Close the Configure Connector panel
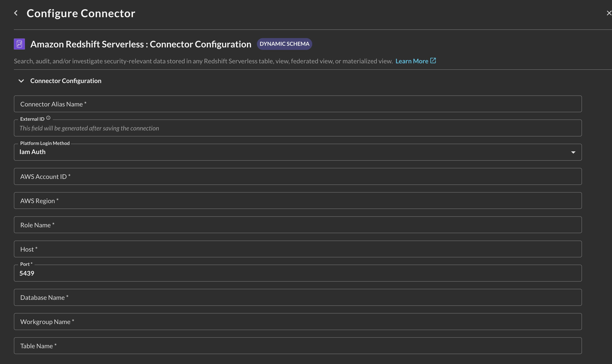The height and width of the screenshot is (364, 612). coord(609,13)
